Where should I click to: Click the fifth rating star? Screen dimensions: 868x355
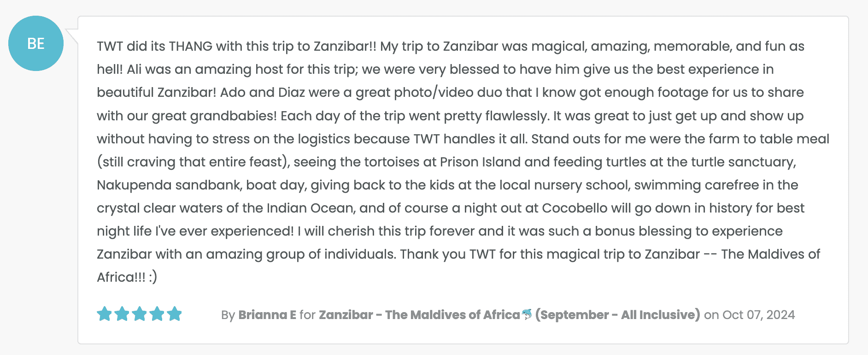175,314
